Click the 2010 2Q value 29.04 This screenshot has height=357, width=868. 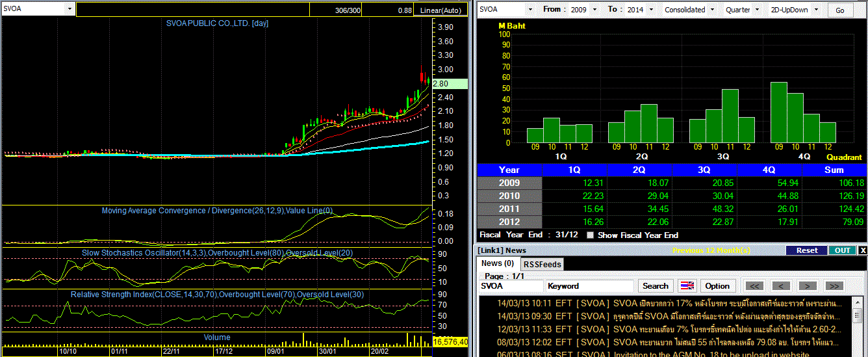(x=657, y=196)
